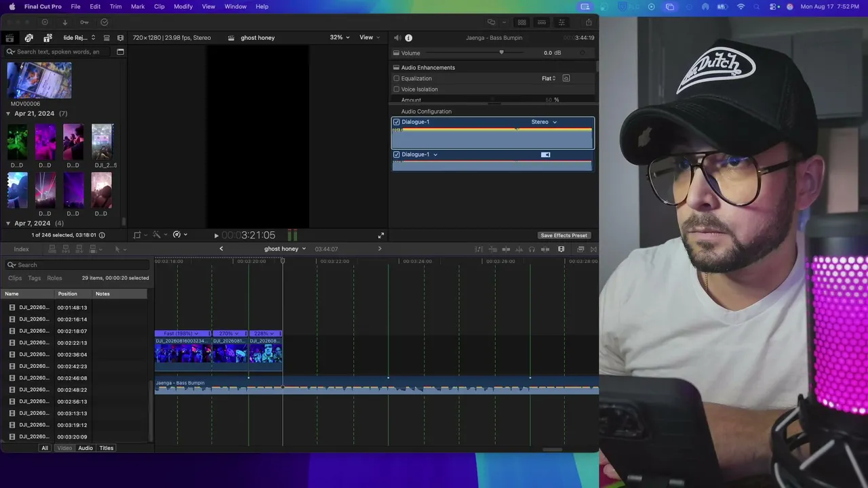Open the Trim menu
Image resolution: width=868 pixels, height=488 pixels.
116,7
